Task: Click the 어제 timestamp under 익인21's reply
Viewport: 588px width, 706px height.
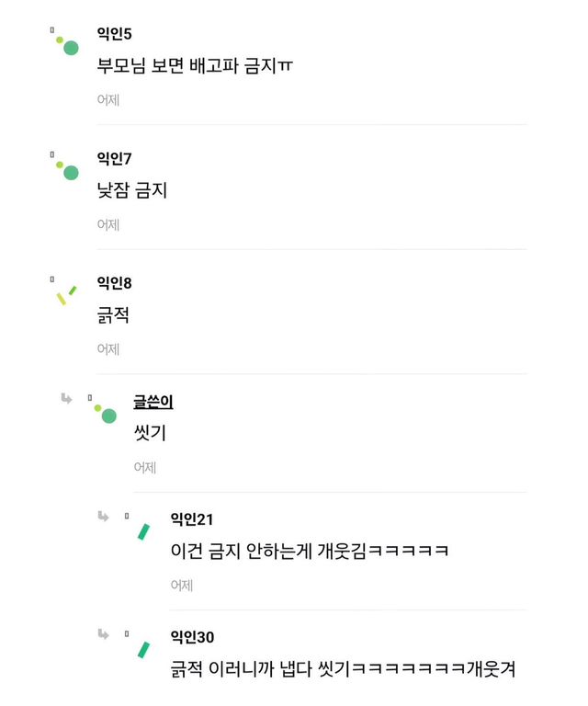Action: pos(181,585)
